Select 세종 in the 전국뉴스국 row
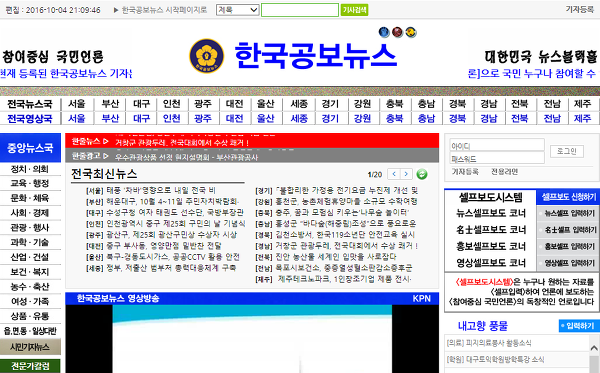The image size is (600, 373). pyautogui.click(x=299, y=104)
